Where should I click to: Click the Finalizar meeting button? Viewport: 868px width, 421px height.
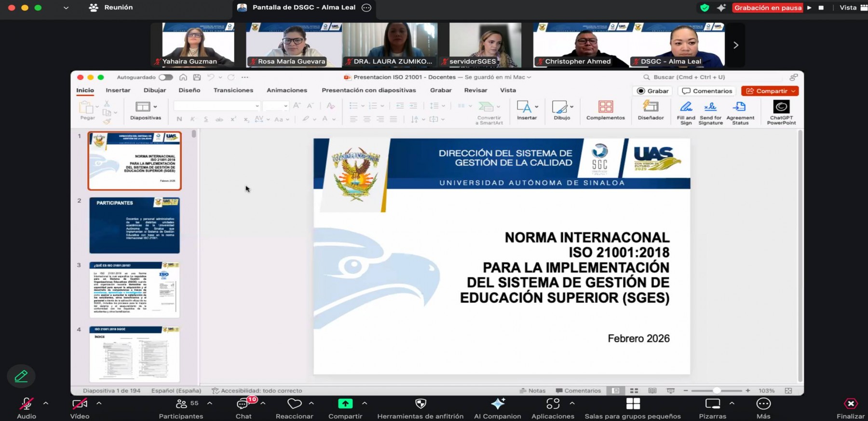(x=850, y=407)
